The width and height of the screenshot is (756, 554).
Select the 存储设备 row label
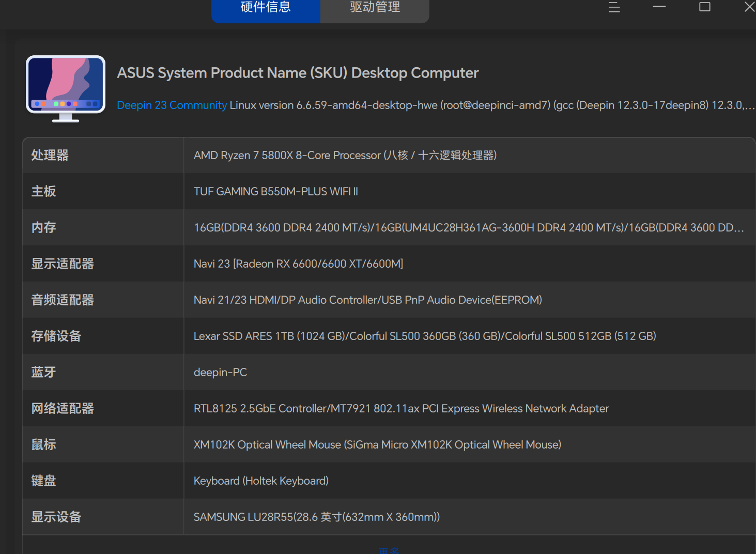click(x=56, y=336)
